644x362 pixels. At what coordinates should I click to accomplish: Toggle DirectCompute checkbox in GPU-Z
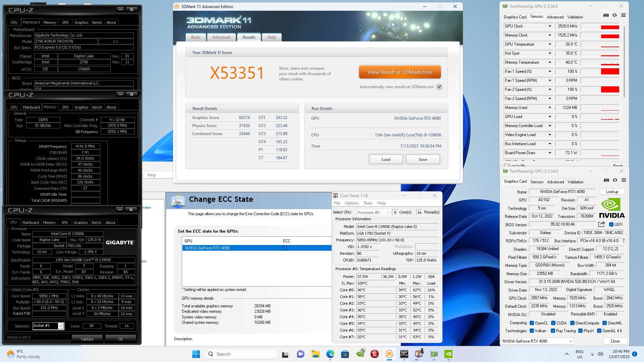[572, 323]
